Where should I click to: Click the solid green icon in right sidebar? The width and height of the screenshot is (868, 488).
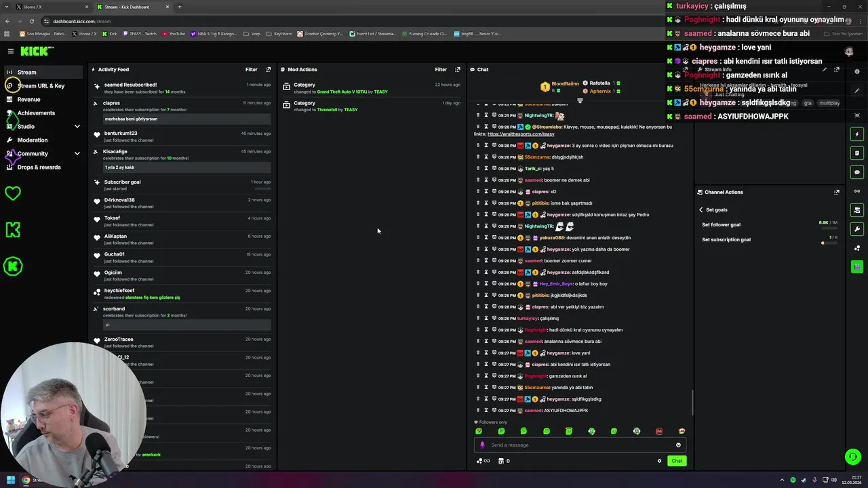pos(857,267)
